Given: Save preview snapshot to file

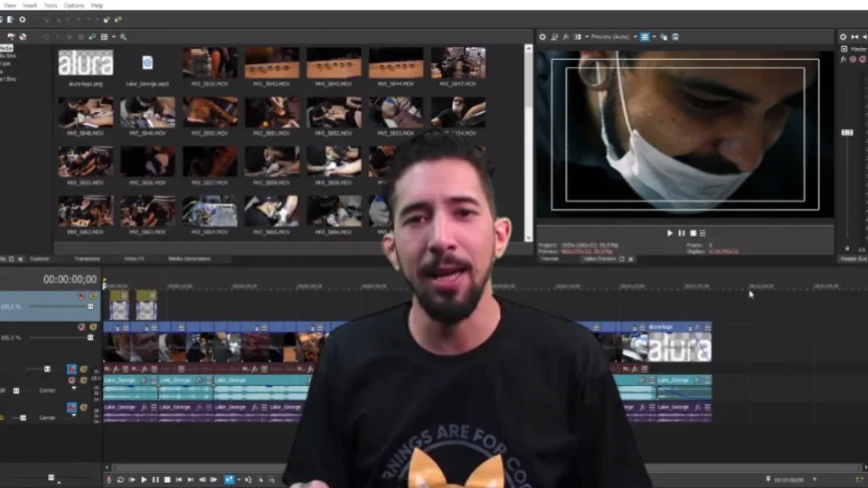Looking at the screenshot, I should pos(675,37).
